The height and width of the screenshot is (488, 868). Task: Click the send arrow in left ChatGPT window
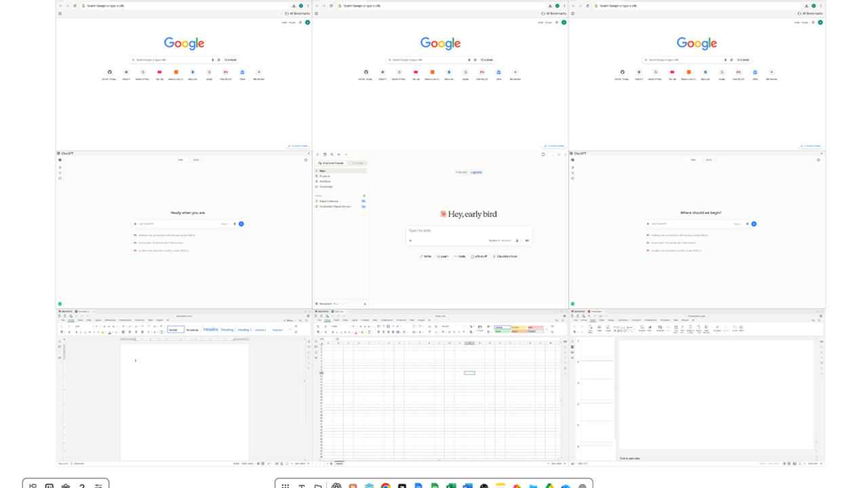tap(241, 224)
